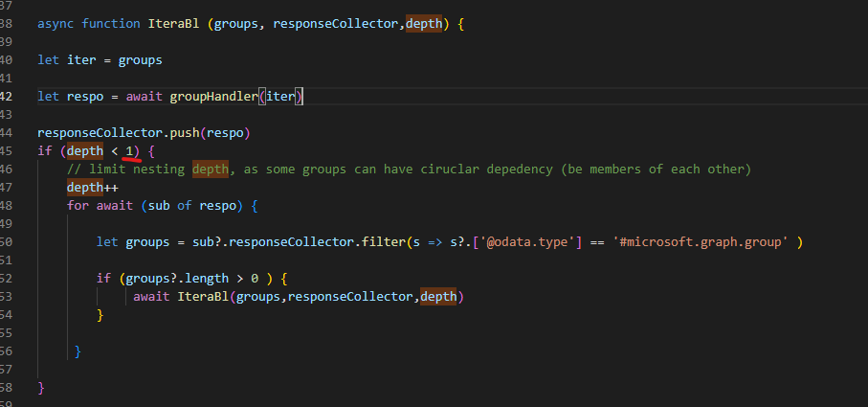The height and width of the screenshot is (407, 868).
Task: Click the yellow closing brace after the recursive call
Action: pyautogui.click(x=100, y=314)
